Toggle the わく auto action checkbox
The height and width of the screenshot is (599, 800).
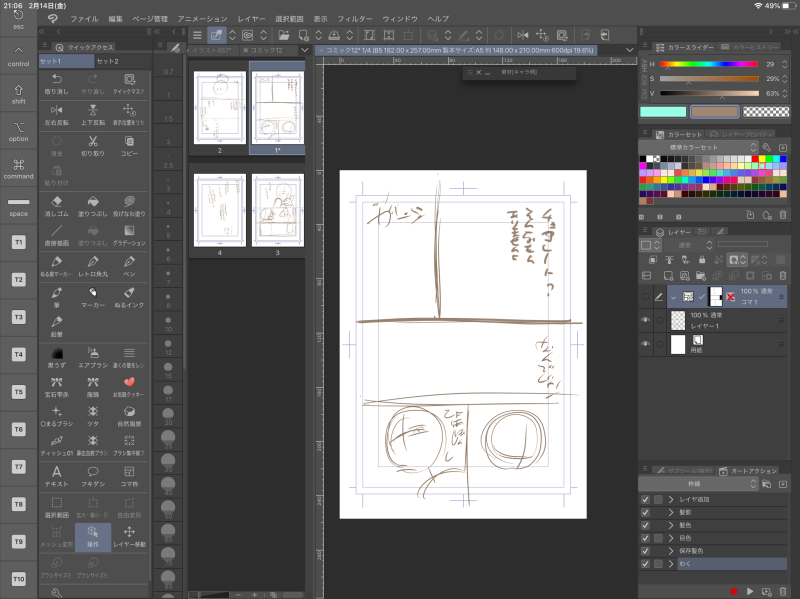(645, 564)
